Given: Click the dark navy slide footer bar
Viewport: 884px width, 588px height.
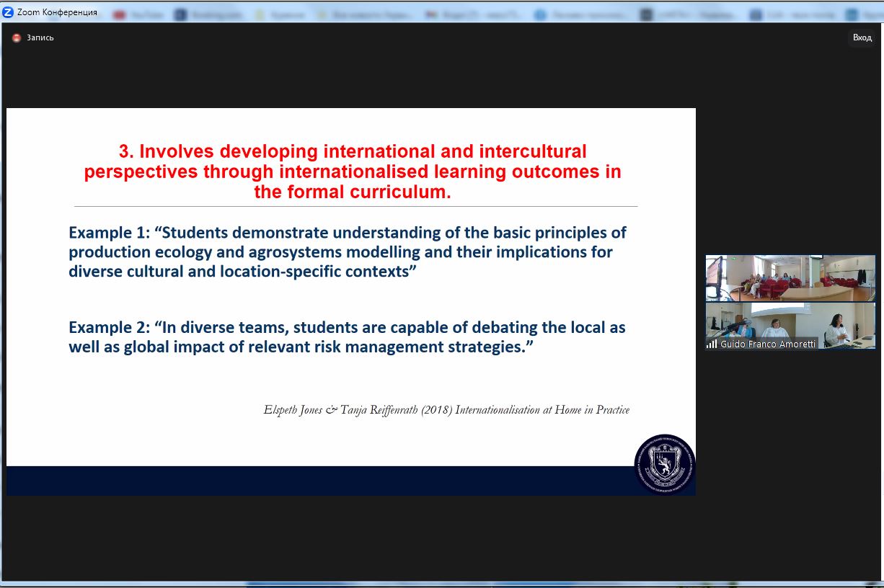Looking at the screenshot, I should 317,481.
